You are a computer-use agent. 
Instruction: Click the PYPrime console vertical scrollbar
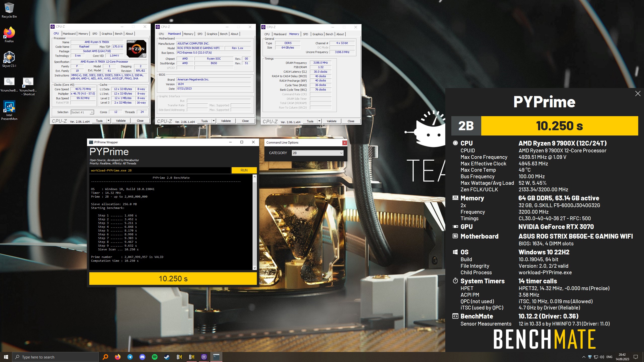255,222
